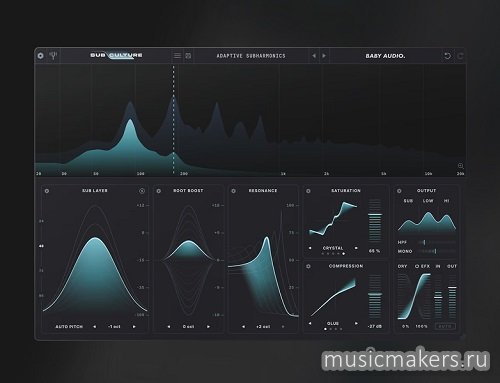Click the dashed frequency marker in spectrum
The image size is (500, 383).
[173, 120]
